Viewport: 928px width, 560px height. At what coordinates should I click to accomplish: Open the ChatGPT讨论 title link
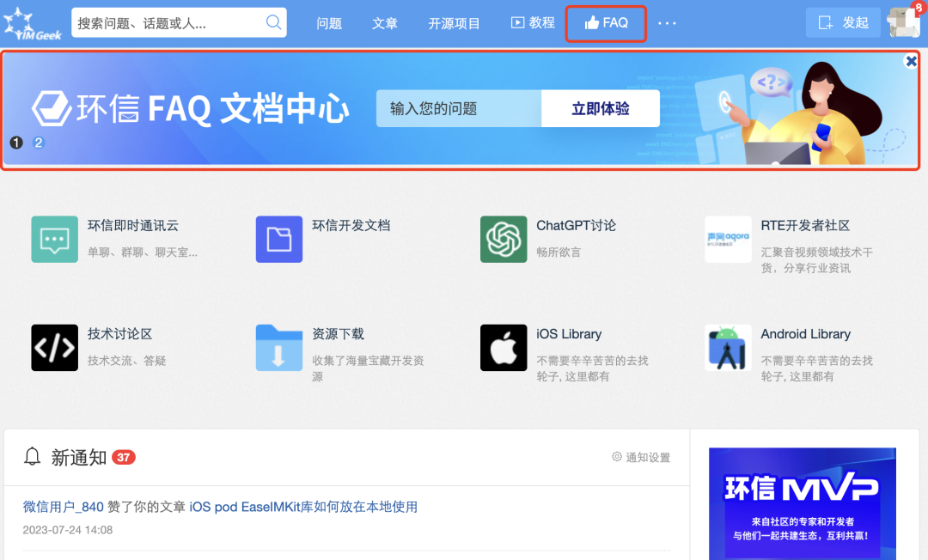[576, 225]
